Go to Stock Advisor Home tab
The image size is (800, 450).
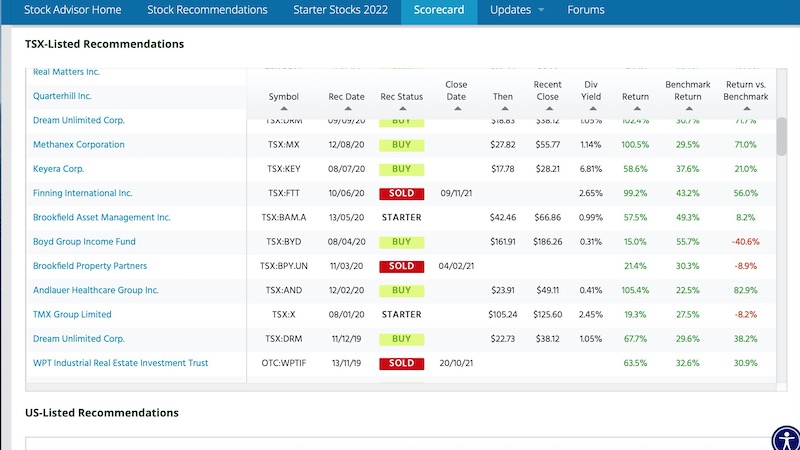click(72, 10)
